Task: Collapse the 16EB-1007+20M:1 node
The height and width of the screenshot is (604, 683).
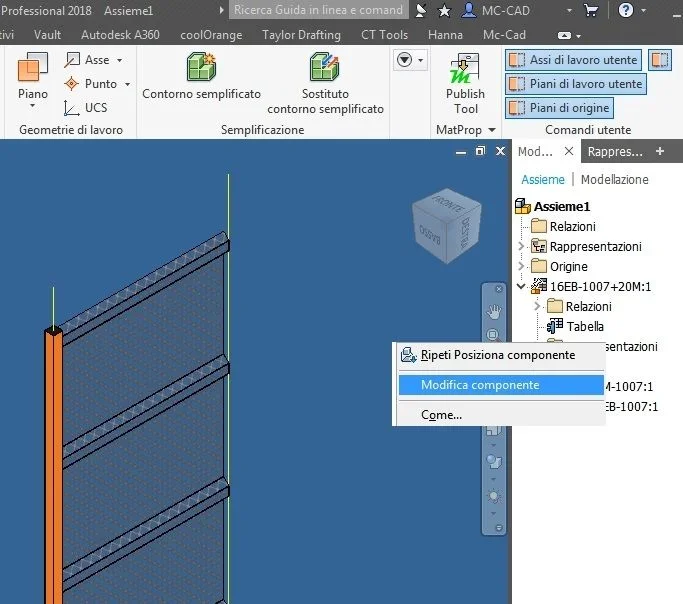Action: click(x=521, y=286)
